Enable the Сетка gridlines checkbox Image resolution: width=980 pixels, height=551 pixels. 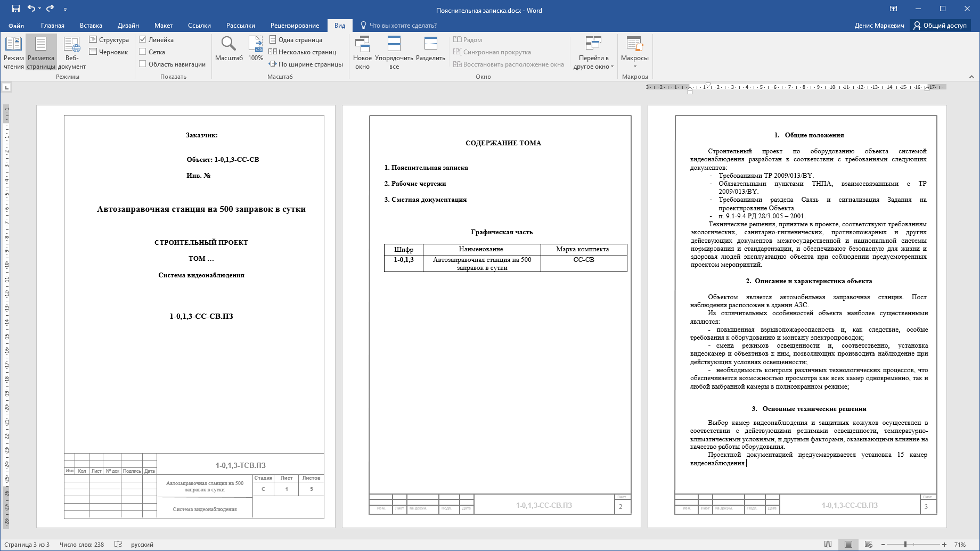click(143, 52)
